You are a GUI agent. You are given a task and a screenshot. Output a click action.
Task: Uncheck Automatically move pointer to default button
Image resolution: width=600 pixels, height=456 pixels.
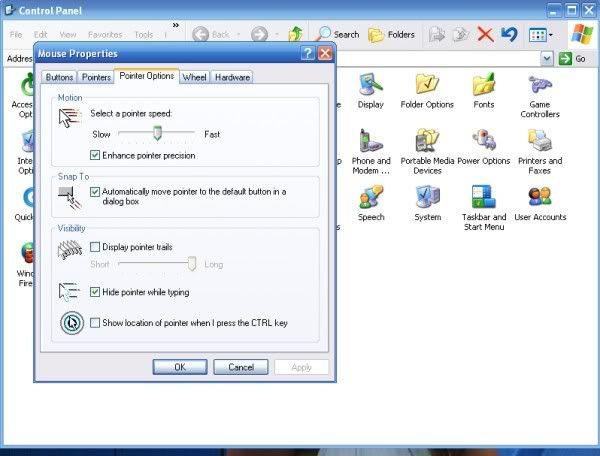pyautogui.click(x=95, y=192)
